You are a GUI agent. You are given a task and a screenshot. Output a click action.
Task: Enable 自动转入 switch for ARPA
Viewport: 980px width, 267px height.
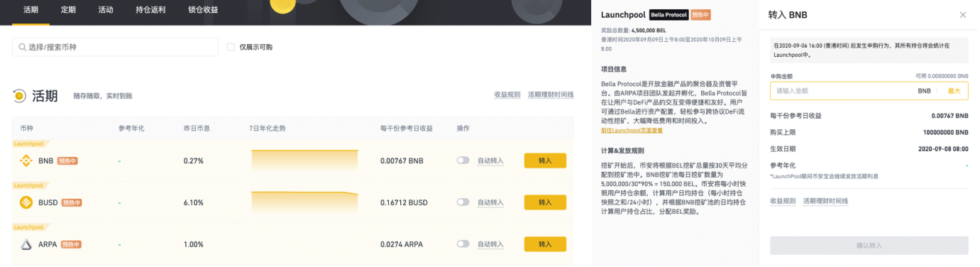click(x=463, y=244)
